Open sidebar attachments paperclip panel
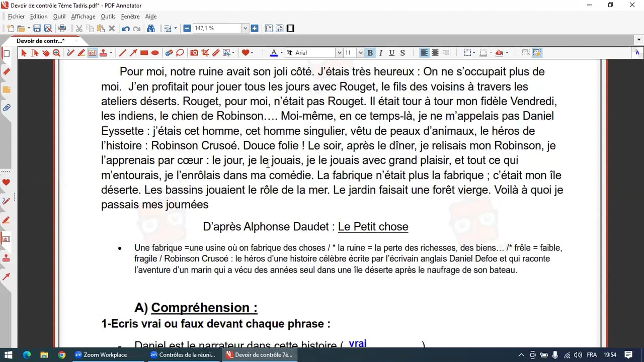The image size is (644, 362). pyautogui.click(x=7, y=108)
